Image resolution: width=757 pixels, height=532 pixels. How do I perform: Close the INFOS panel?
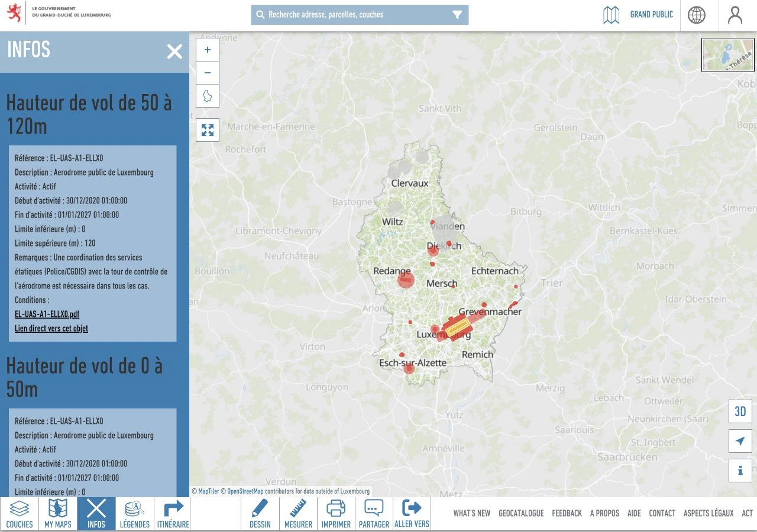pos(174,51)
